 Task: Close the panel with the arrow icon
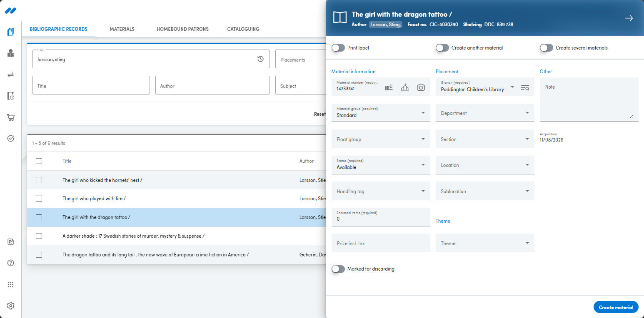(x=629, y=18)
